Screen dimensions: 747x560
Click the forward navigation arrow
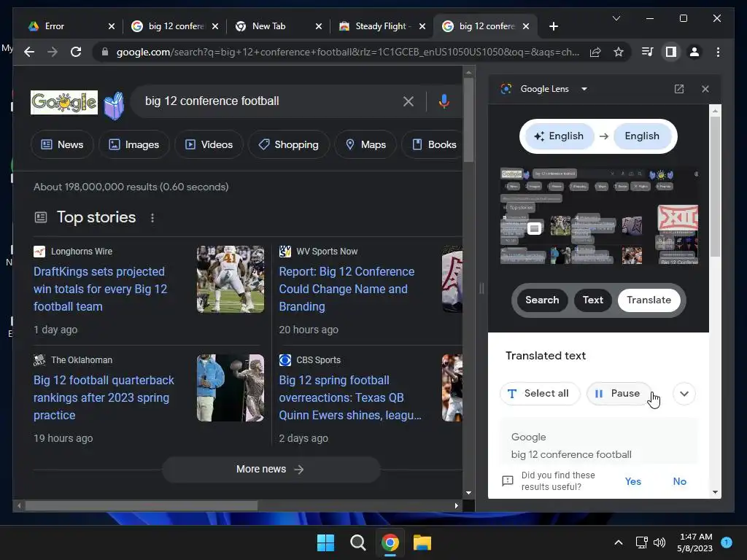pyautogui.click(x=53, y=52)
